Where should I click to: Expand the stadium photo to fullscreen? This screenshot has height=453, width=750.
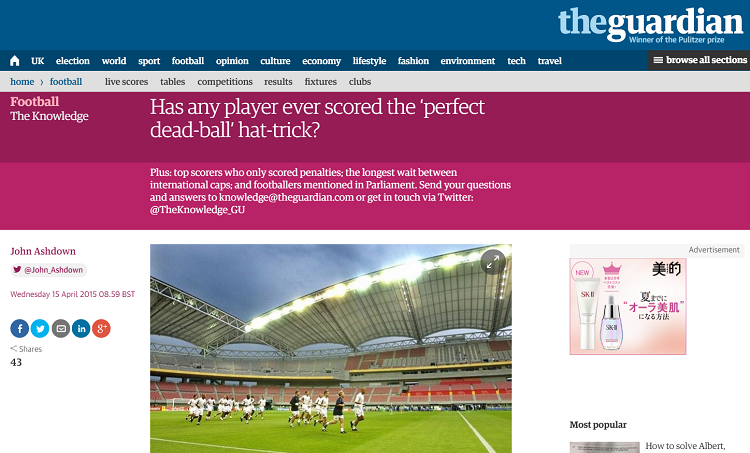click(x=493, y=262)
